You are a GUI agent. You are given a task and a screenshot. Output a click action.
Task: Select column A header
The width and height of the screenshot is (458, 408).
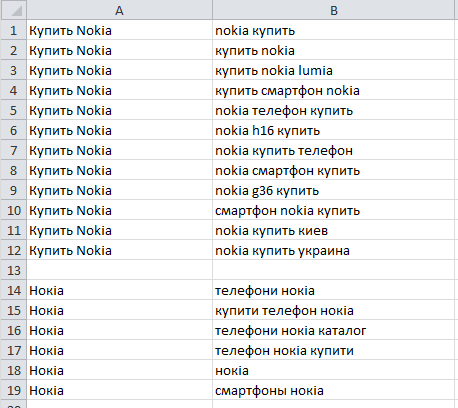119,10
